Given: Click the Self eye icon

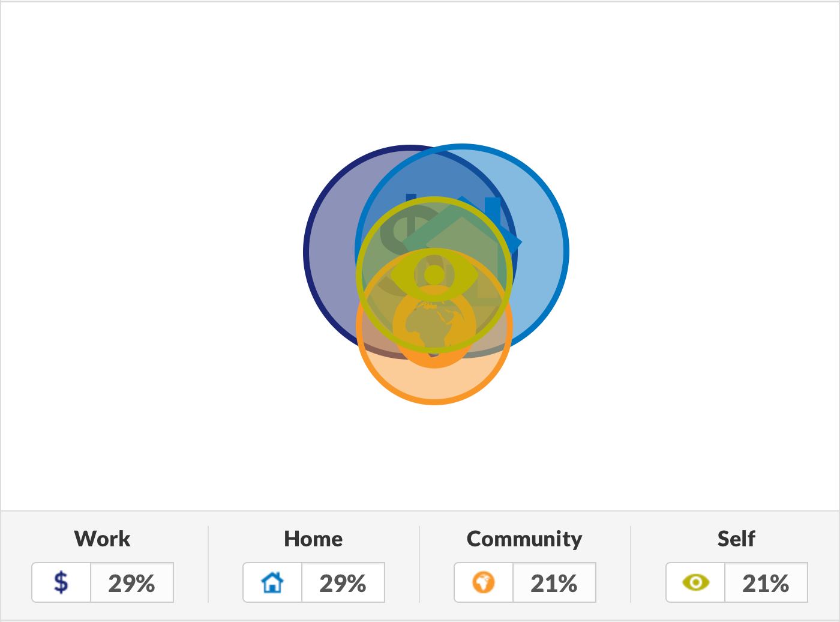Looking at the screenshot, I should 696,582.
